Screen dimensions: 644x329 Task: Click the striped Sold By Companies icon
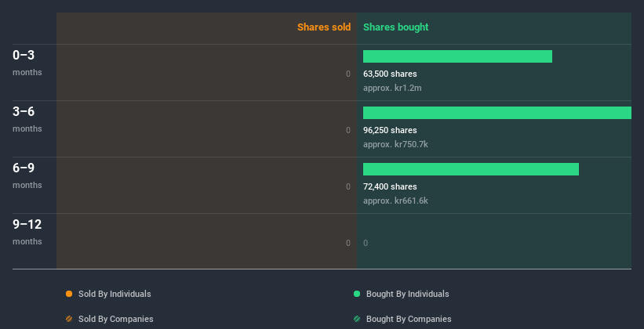(69, 319)
